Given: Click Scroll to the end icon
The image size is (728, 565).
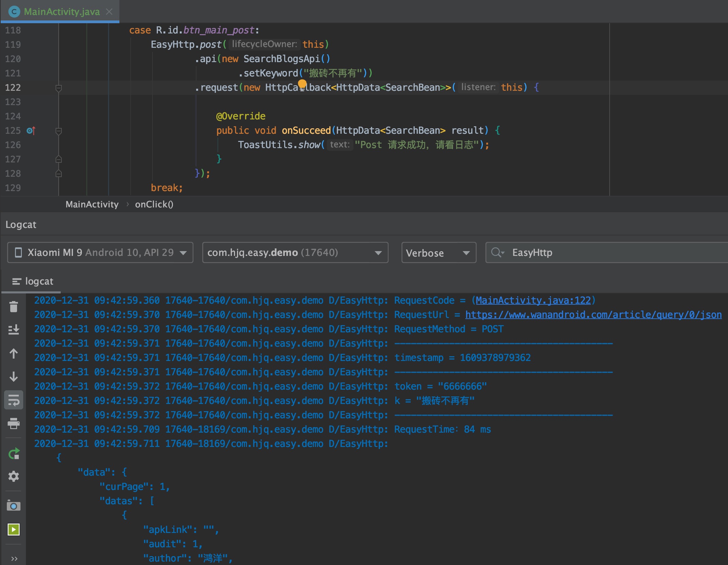Looking at the screenshot, I should tap(14, 330).
